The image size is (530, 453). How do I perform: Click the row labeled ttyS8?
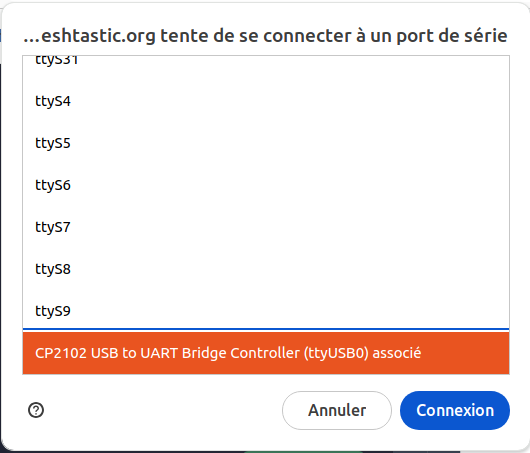coord(266,269)
